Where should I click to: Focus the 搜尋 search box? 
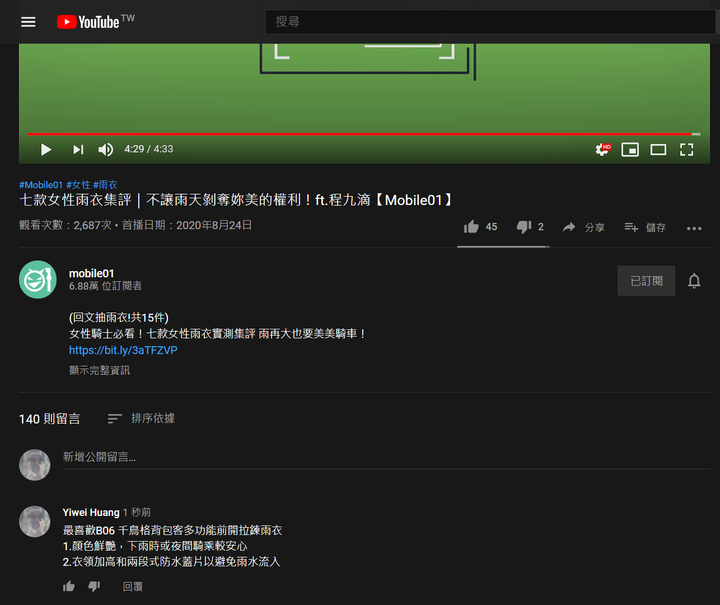pos(489,22)
